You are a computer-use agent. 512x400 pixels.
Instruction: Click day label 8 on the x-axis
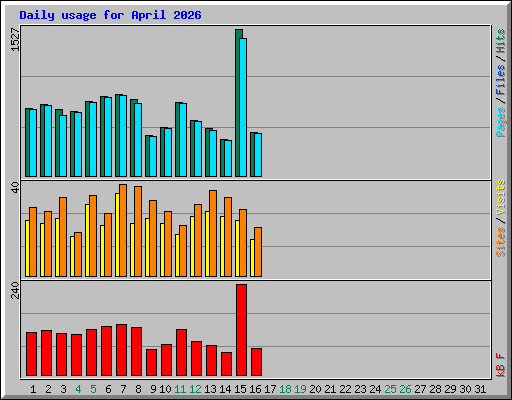point(138,389)
